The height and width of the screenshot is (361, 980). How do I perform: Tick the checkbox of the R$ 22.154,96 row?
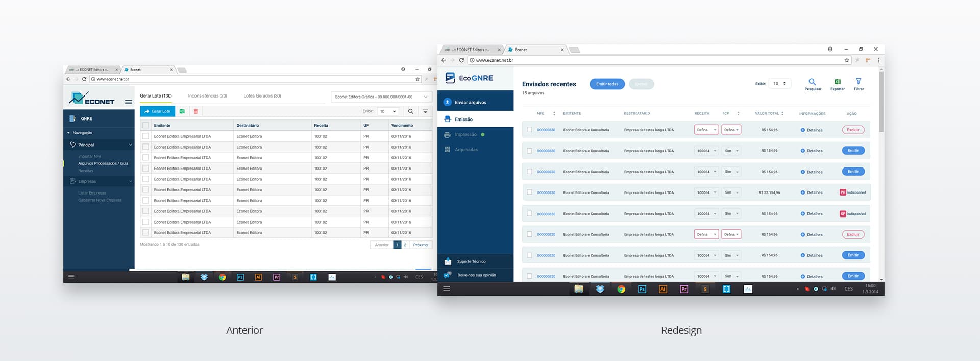[x=529, y=192]
